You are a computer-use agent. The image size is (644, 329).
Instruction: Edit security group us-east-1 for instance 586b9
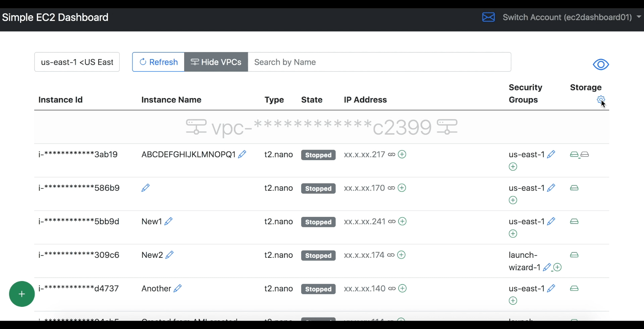(551, 188)
